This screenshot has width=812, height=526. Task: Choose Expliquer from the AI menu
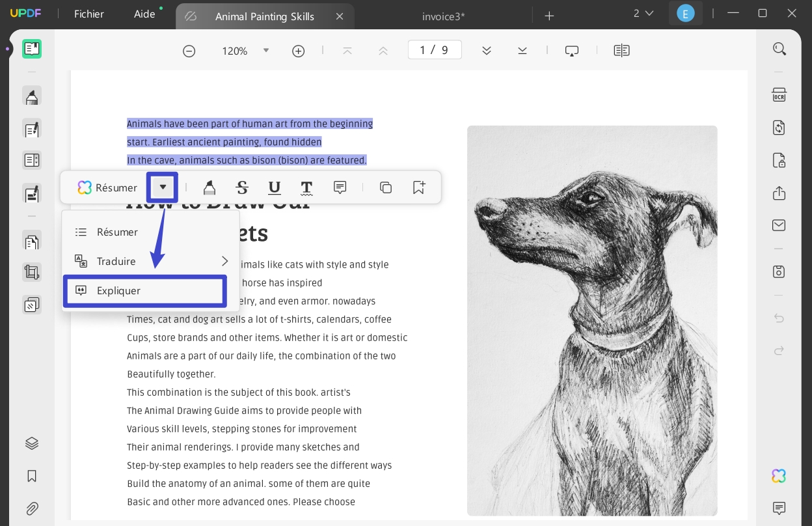pos(145,290)
